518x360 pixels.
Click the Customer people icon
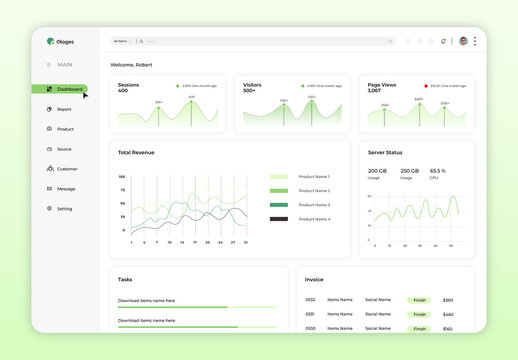(50, 168)
